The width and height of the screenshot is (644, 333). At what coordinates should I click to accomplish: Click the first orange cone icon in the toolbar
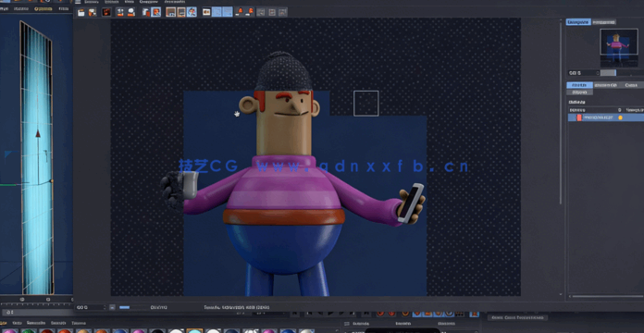[240, 12]
